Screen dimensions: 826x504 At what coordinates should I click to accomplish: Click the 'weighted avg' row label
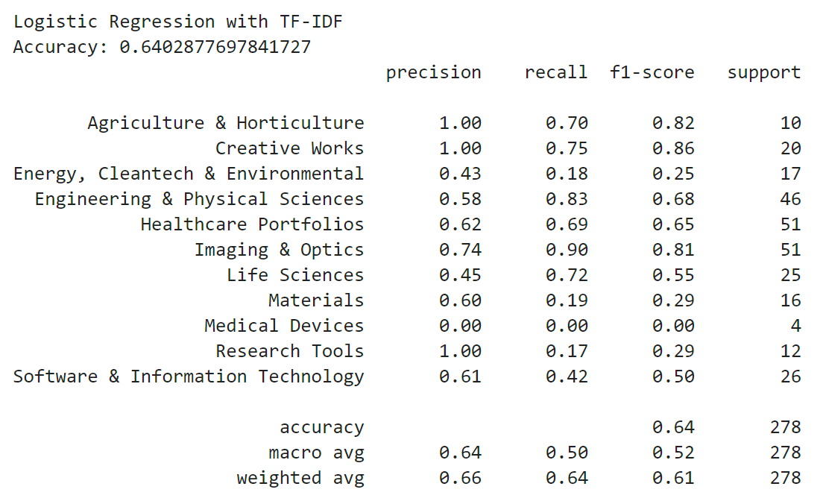[300, 478]
